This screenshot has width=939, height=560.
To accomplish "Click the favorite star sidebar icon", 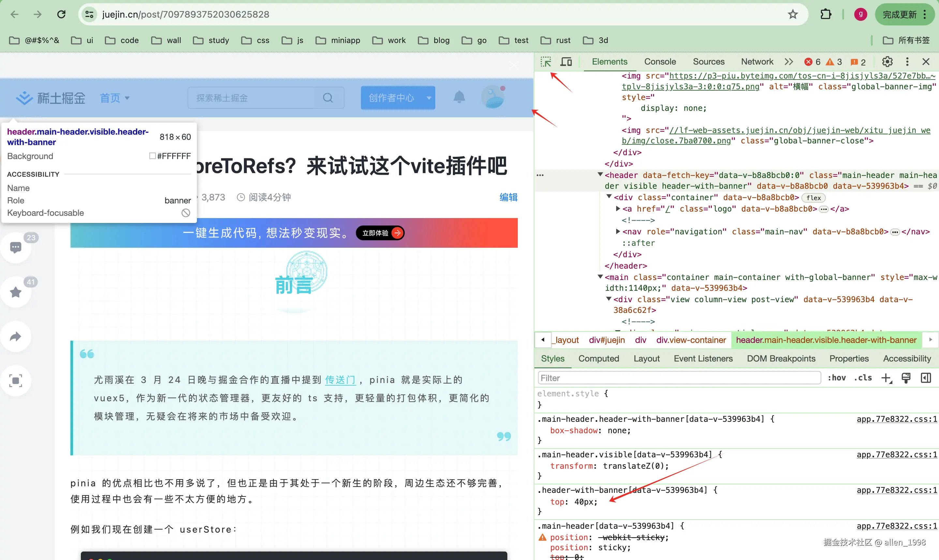I will point(16,292).
